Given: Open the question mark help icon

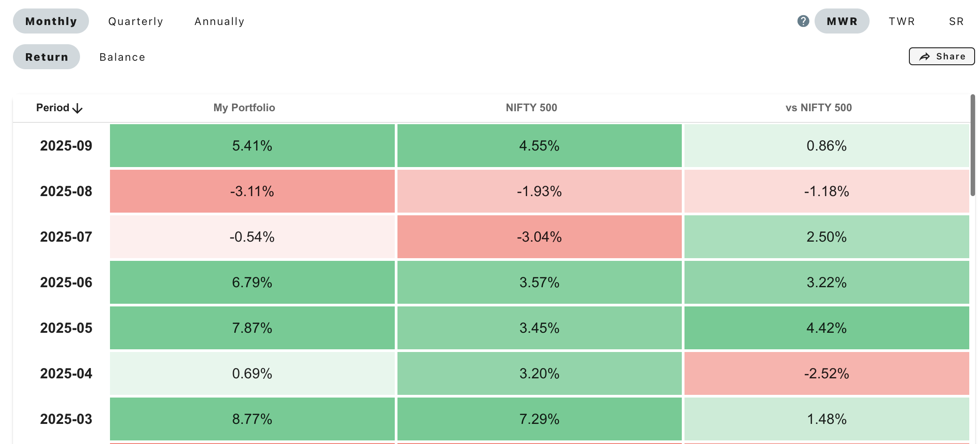Looking at the screenshot, I should coord(803,21).
